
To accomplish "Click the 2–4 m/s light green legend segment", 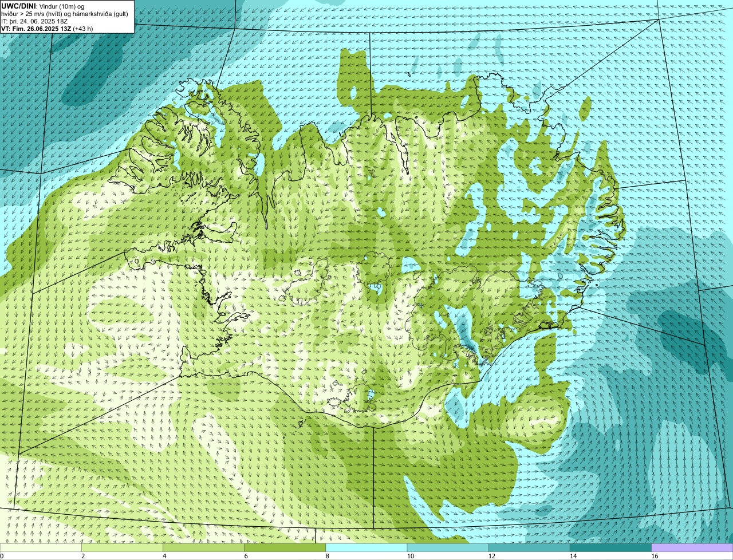I will pyautogui.click(x=122, y=547).
